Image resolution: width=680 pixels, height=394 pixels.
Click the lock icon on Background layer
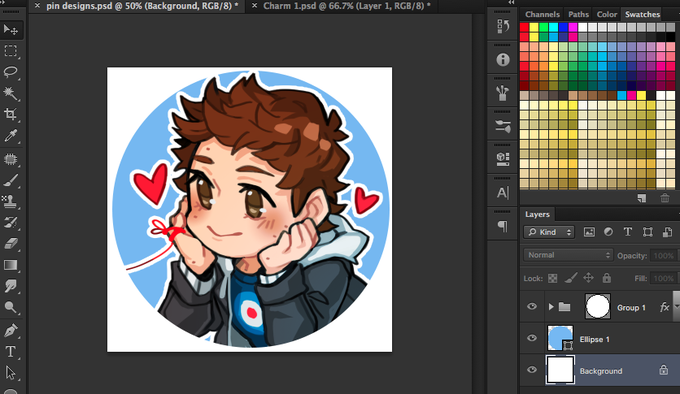pyautogui.click(x=664, y=370)
